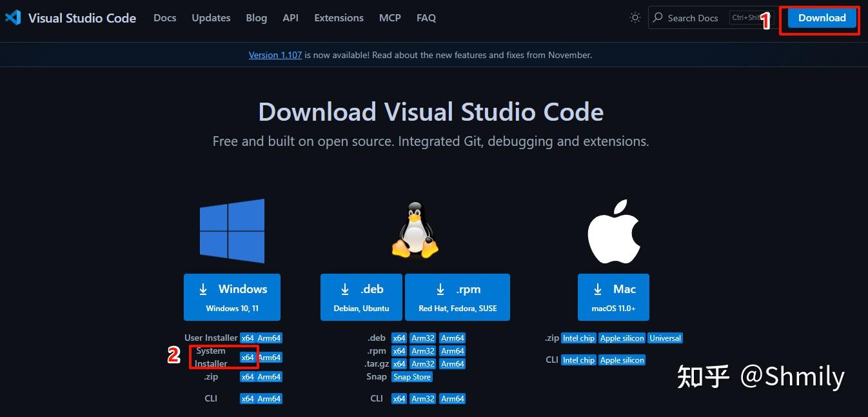Select Windows CLI Arm64 link
This screenshot has height=417, width=868.
coord(270,399)
